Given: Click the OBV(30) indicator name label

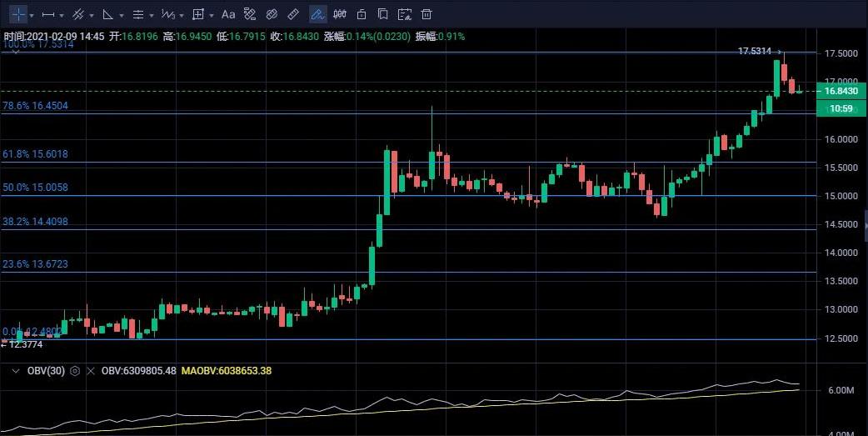Looking at the screenshot, I should pyautogui.click(x=45, y=371).
